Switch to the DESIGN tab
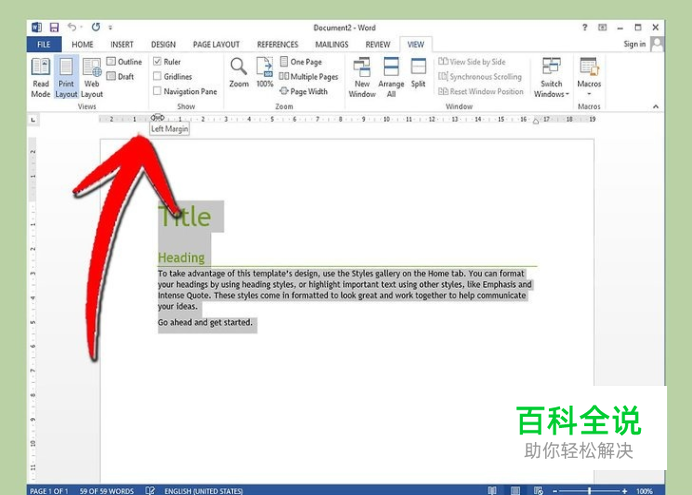692x495 pixels. click(163, 45)
